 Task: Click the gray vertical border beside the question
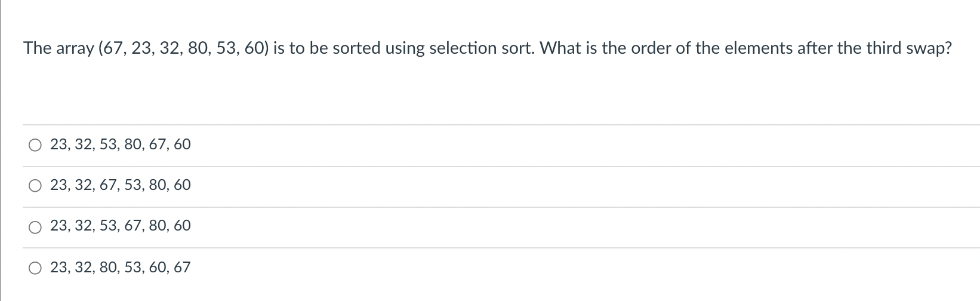tap(1, 150)
